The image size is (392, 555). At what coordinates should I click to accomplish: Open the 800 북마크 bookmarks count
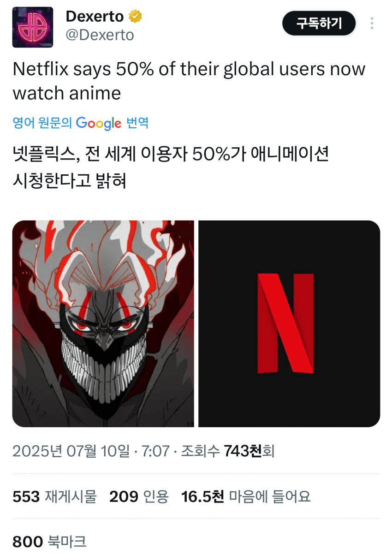click(49, 541)
